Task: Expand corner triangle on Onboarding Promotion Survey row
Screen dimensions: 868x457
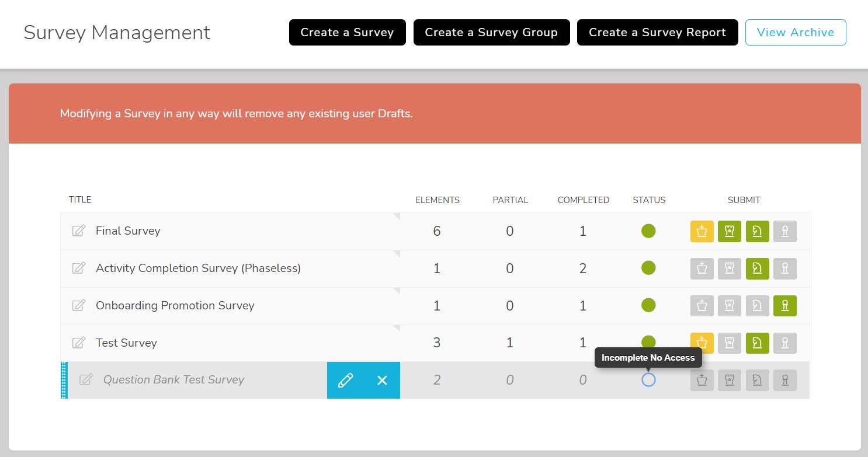Action: click(x=397, y=291)
